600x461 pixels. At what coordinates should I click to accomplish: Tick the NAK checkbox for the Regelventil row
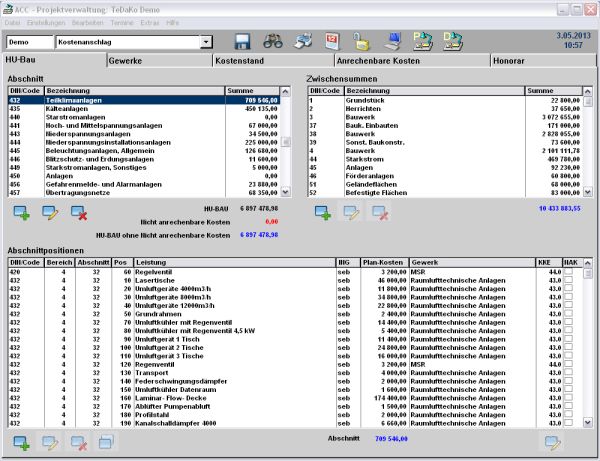coord(569,272)
